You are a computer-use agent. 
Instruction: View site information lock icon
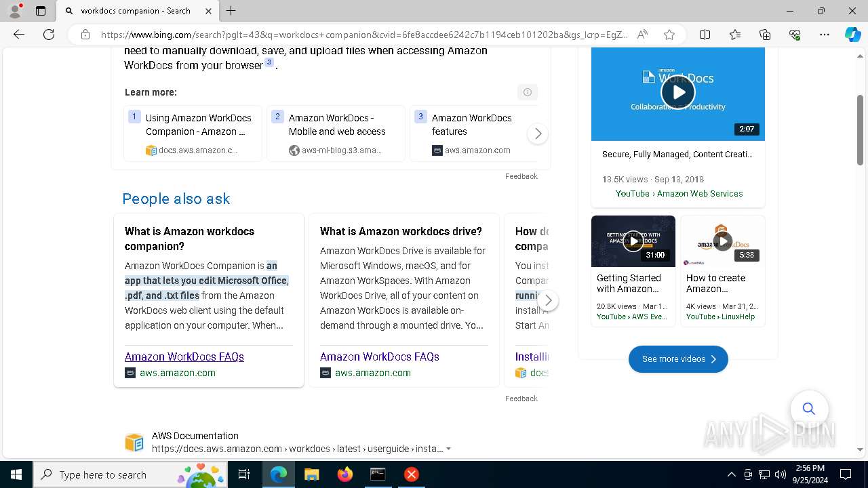(x=85, y=35)
